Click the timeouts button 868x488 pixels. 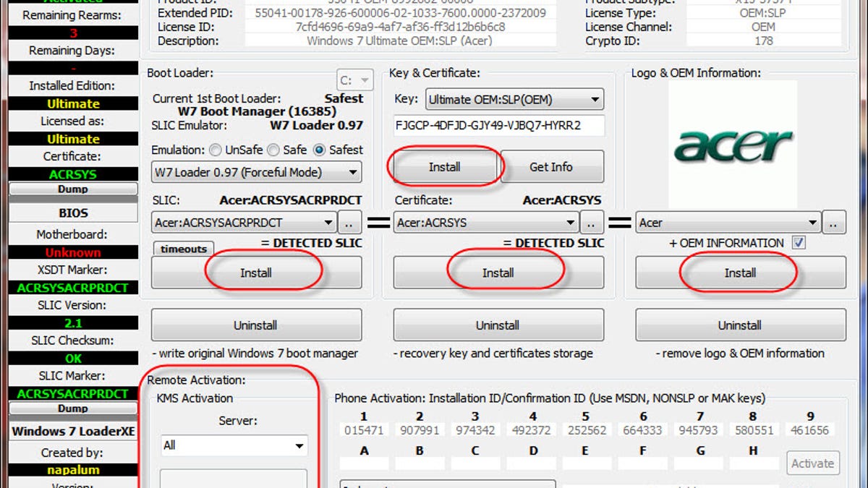[184, 249]
